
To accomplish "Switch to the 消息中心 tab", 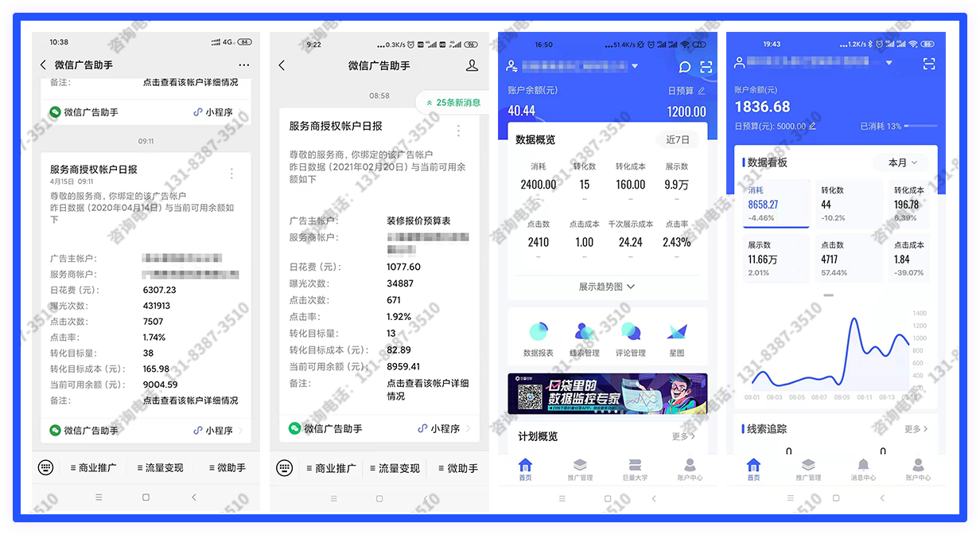I will click(x=863, y=469).
